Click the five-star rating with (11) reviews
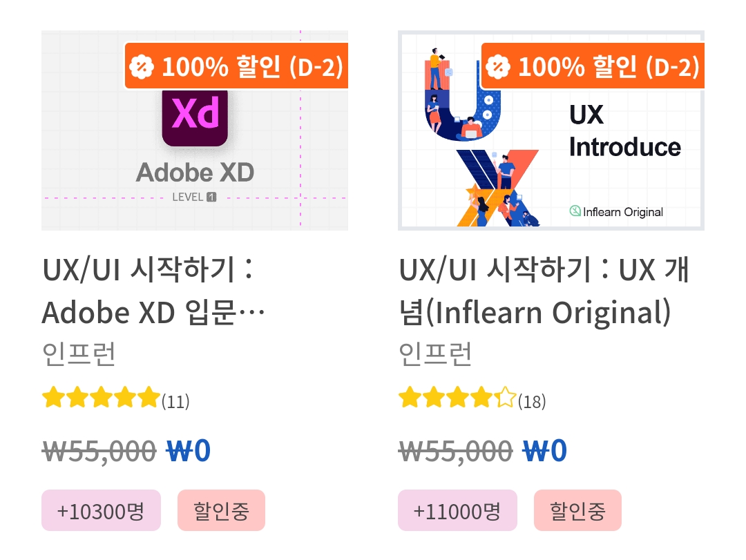This screenshot has height=560, width=746. (x=115, y=398)
